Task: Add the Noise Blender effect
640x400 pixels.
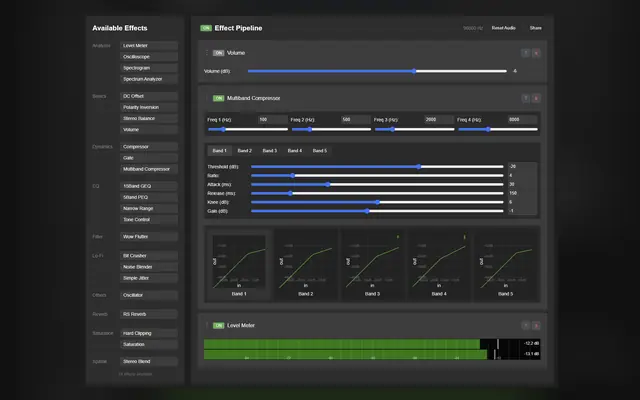Action: click(149, 267)
